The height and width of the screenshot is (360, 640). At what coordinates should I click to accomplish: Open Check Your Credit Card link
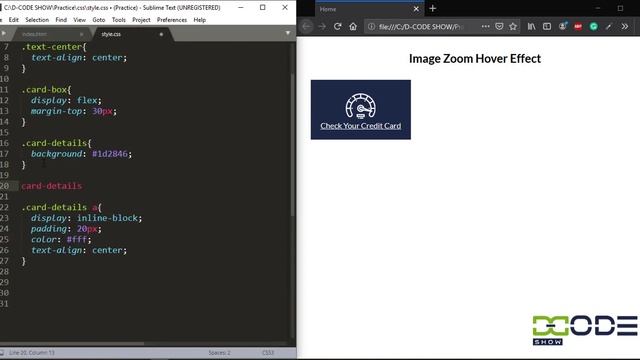click(360, 126)
